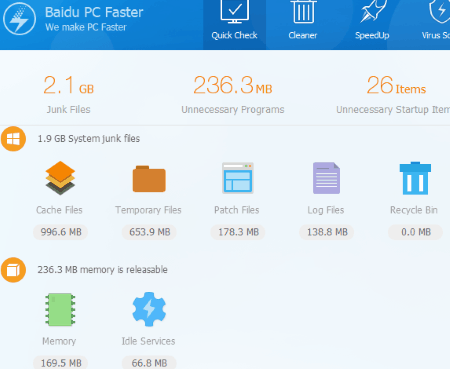Click the Baidu PC Faster lightning logo
Screen dimensions: 450x369
click(x=19, y=19)
